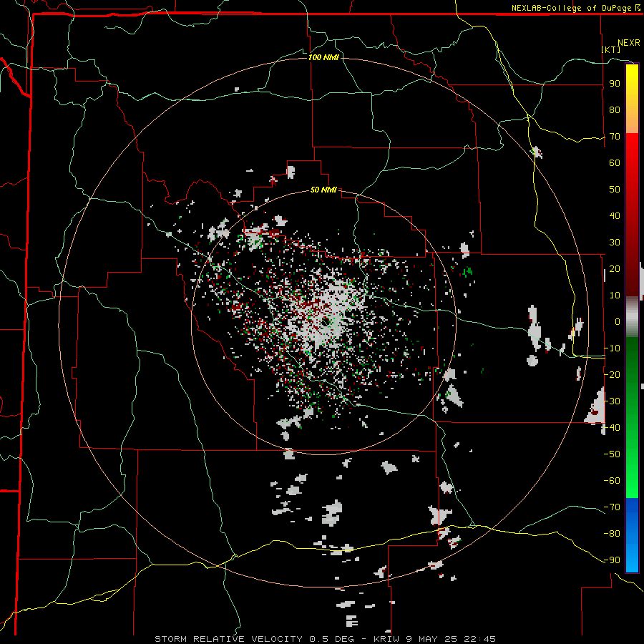The width and height of the screenshot is (644, 644).
Task: Click the -10 scale value
Action: [612, 348]
